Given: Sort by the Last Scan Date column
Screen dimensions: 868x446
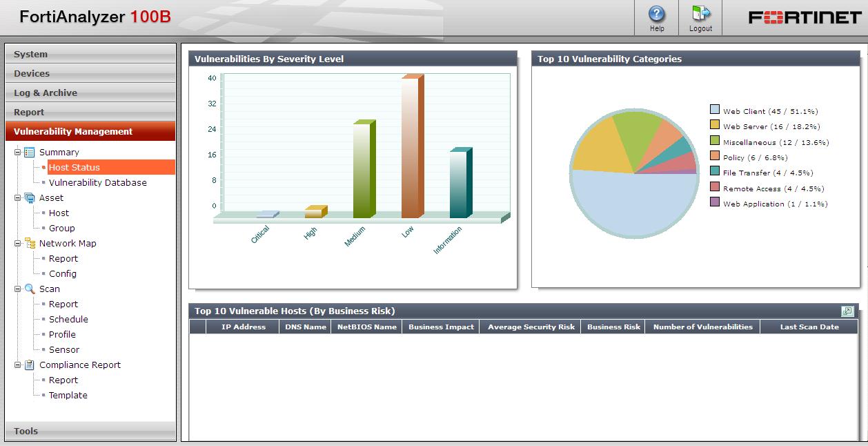Looking at the screenshot, I should (809, 327).
